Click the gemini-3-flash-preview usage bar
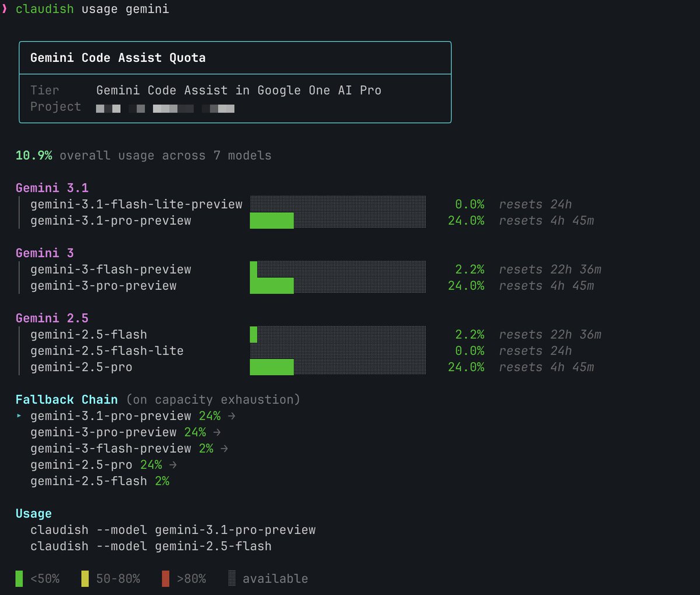This screenshot has width=700, height=595. 338,269
